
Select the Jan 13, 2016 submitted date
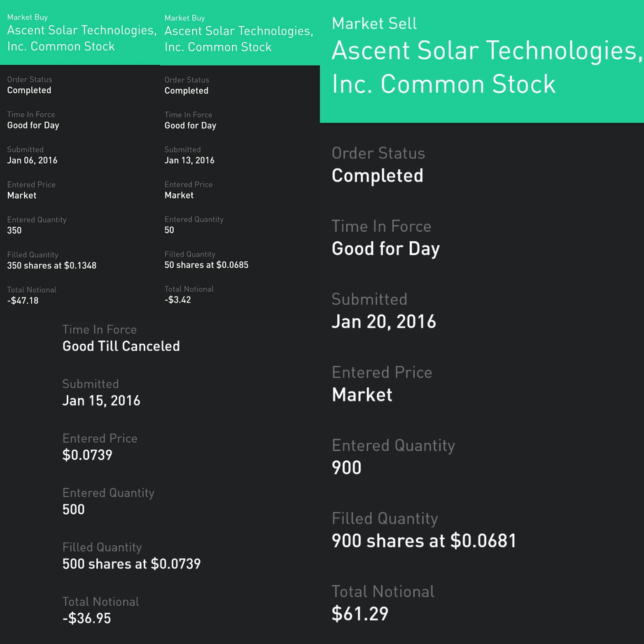point(189,160)
